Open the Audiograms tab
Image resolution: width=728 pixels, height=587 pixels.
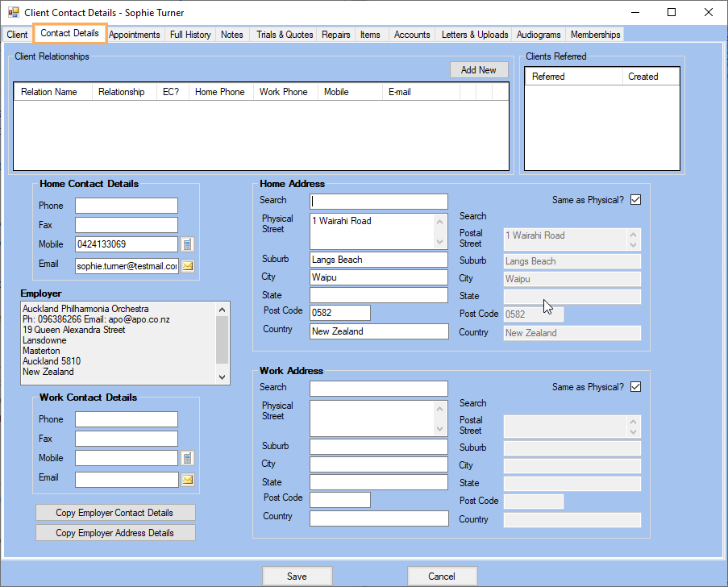tap(538, 34)
